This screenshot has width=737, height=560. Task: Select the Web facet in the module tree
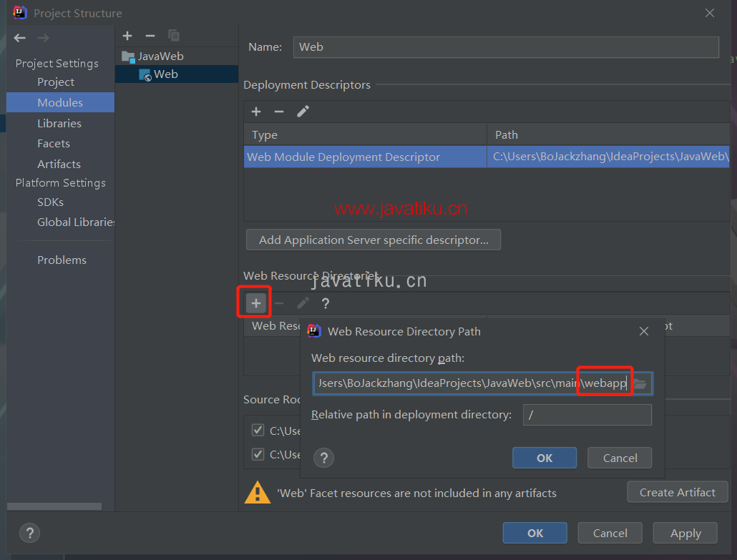click(x=177, y=74)
